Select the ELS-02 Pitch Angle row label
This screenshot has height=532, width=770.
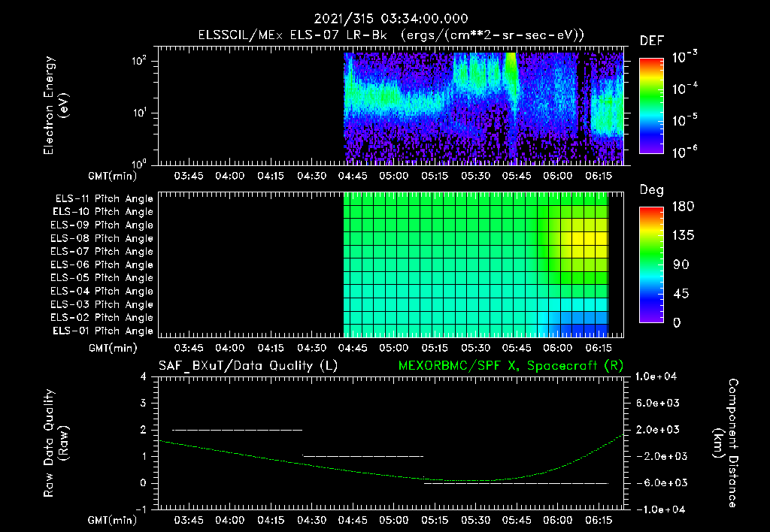point(102,318)
